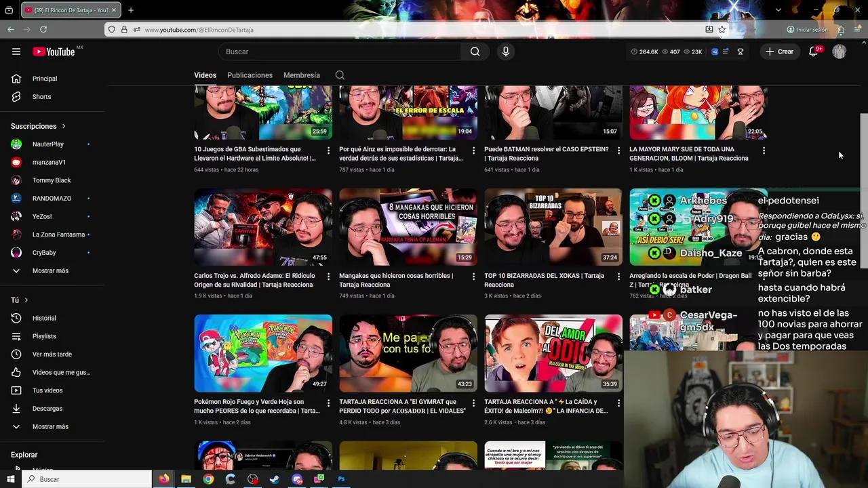Screen dimensions: 868x488
Task: Open the account avatar menu
Action: pos(840,52)
